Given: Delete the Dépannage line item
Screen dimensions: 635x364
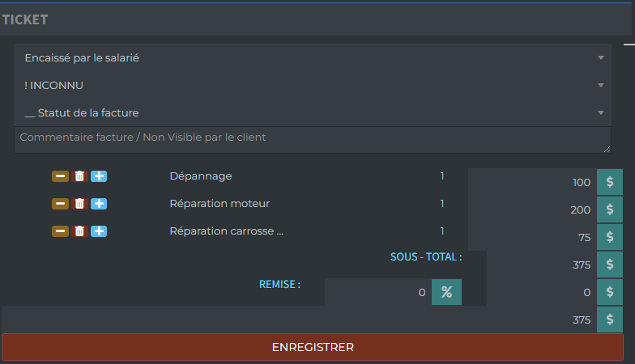Looking at the screenshot, I should click(x=79, y=176).
